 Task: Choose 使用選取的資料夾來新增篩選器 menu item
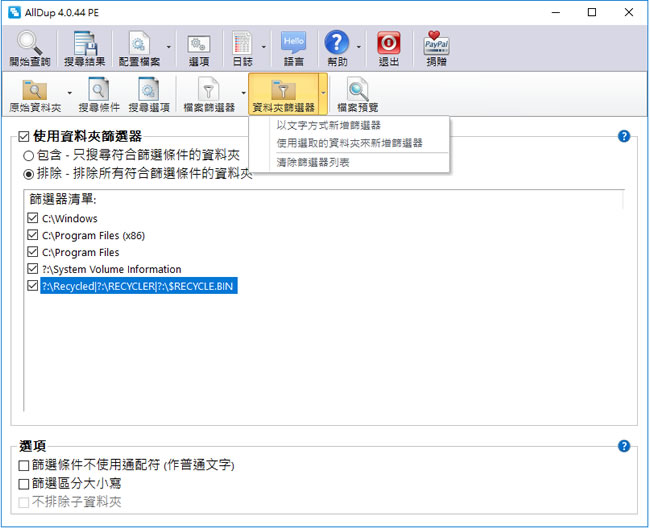pos(349,143)
